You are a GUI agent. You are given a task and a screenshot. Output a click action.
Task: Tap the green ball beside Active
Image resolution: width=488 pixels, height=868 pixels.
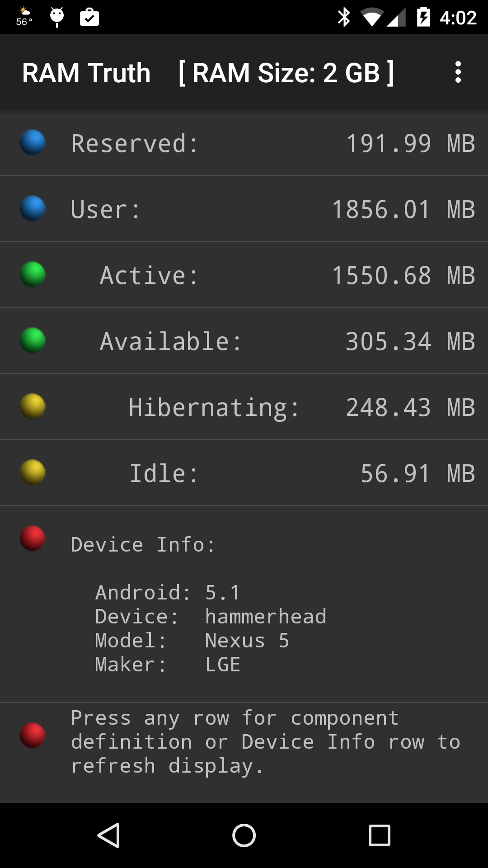coord(33,274)
